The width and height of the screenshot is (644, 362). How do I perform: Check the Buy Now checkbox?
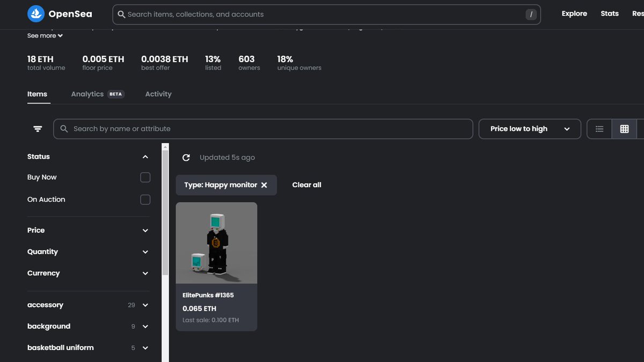pyautogui.click(x=145, y=178)
